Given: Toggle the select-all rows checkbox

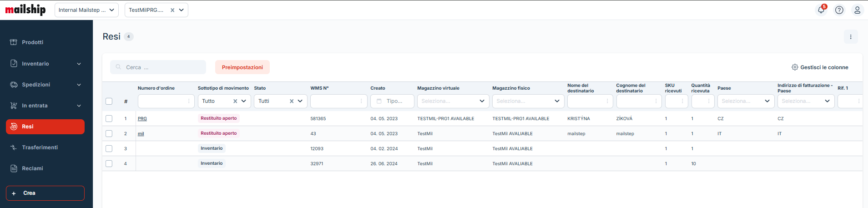Looking at the screenshot, I should click(109, 101).
